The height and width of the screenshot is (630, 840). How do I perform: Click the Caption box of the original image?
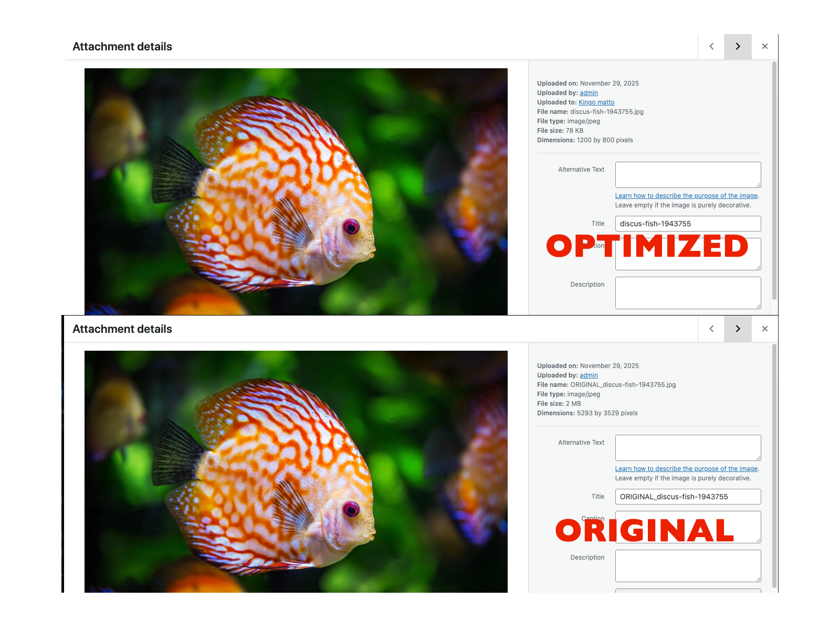(x=688, y=527)
